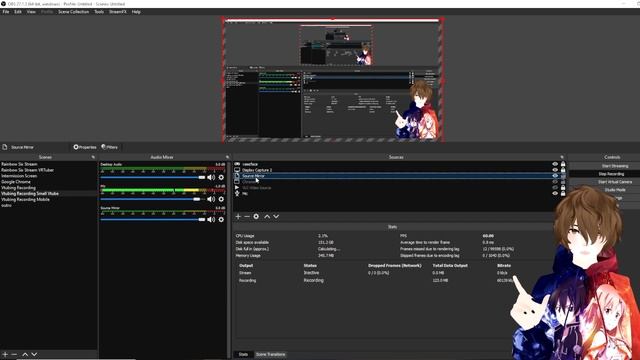The width and height of the screenshot is (640, 360).
Task: Show VLC Video Source via eye icon
Action: [x=555, y=188]
